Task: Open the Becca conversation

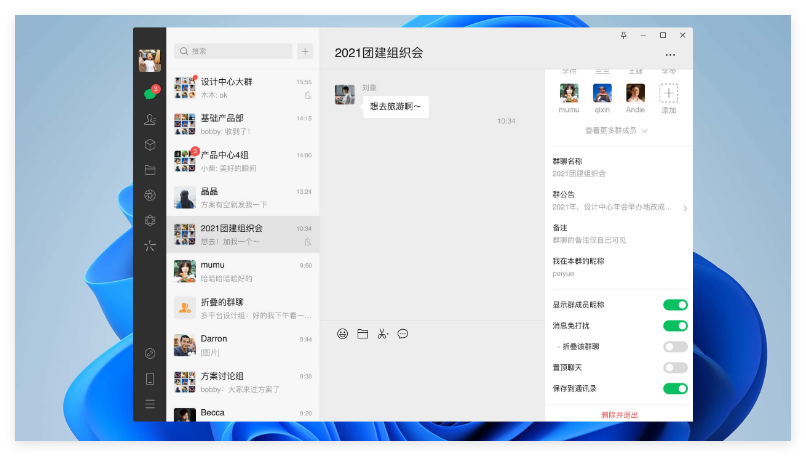Action: click(x=243, y=412)
